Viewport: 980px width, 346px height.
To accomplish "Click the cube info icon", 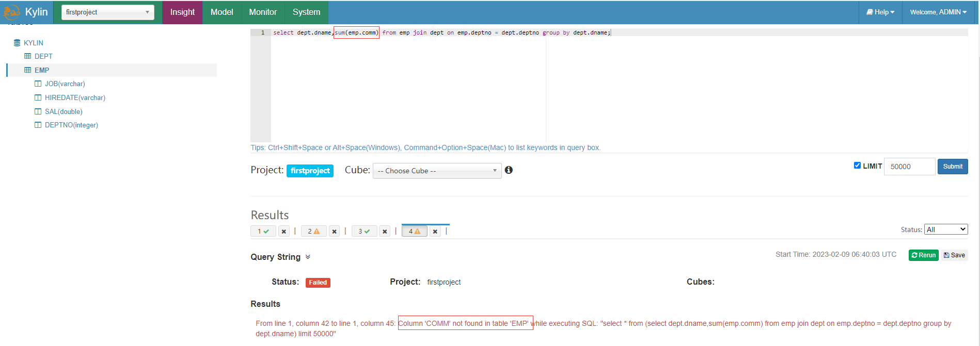I will click(509, 170).
